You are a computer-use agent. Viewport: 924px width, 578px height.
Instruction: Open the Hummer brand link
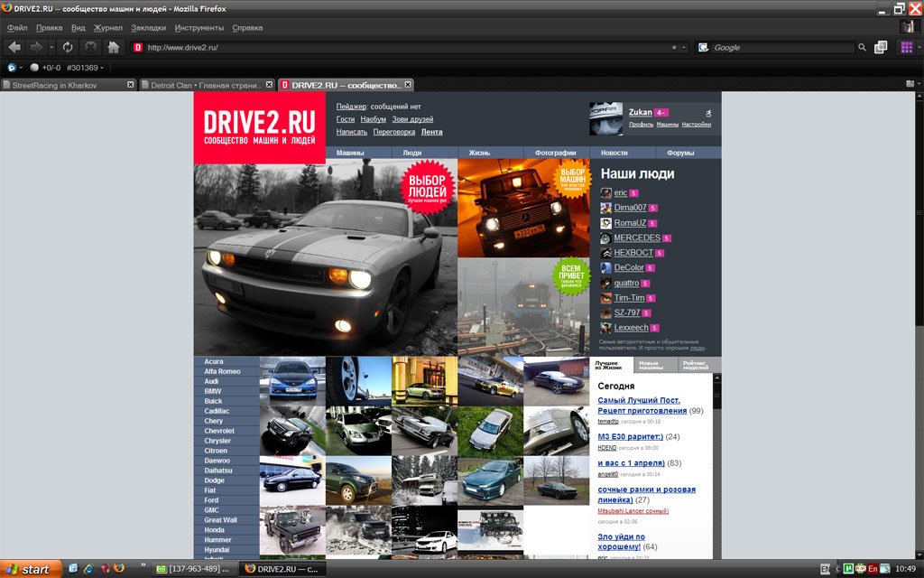coord(218,540)
